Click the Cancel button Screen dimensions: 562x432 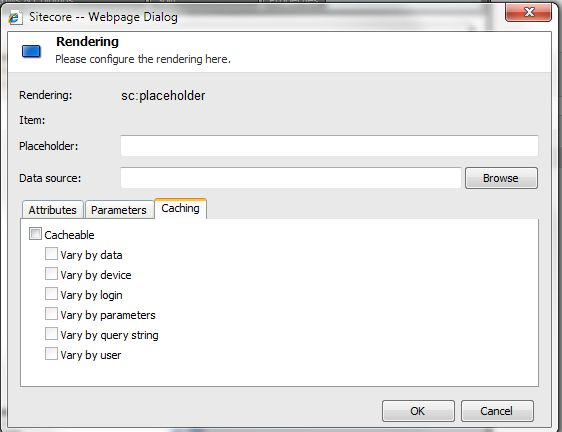497,411
